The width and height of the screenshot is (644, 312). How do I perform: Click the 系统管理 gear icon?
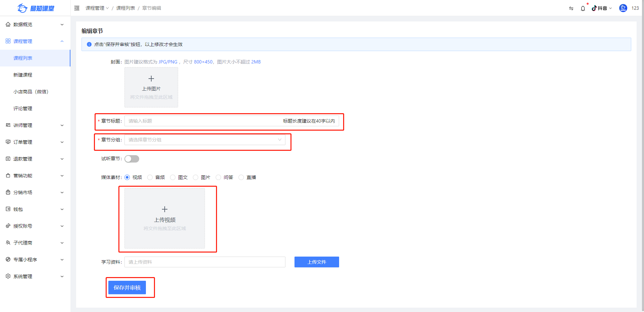8,276
